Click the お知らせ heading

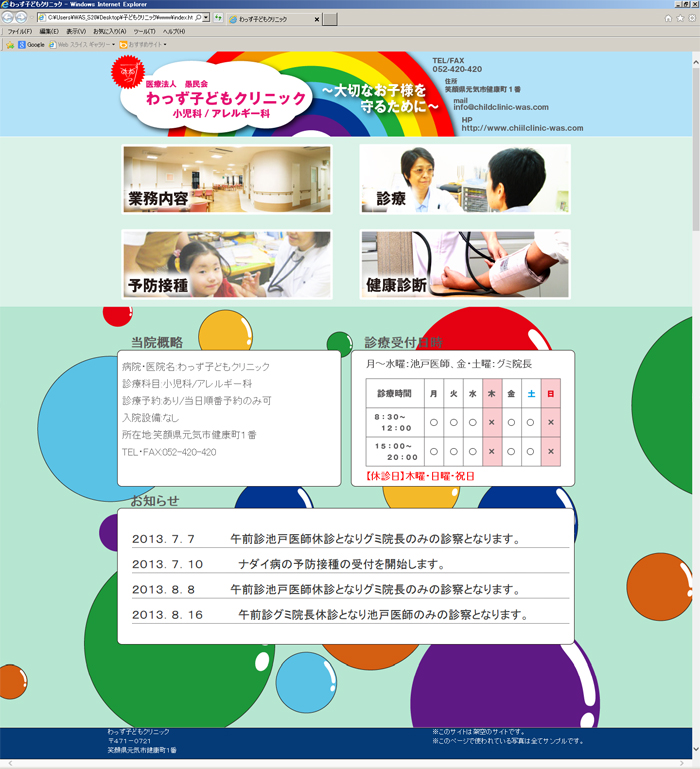[x=155, y=501]
